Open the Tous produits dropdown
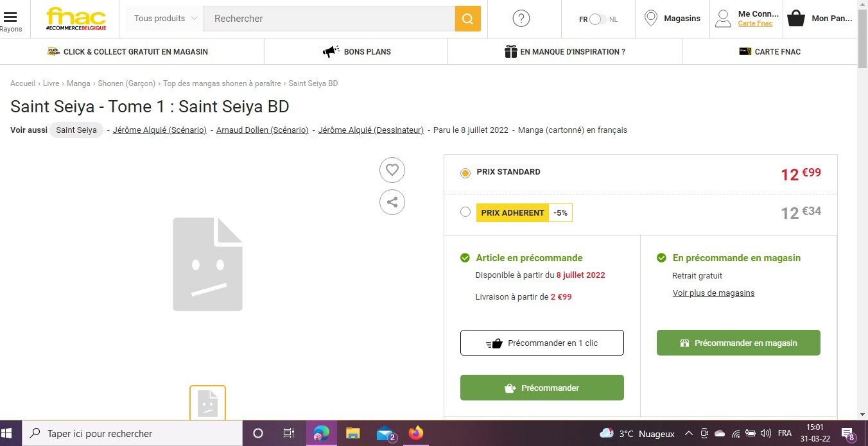 165,19
